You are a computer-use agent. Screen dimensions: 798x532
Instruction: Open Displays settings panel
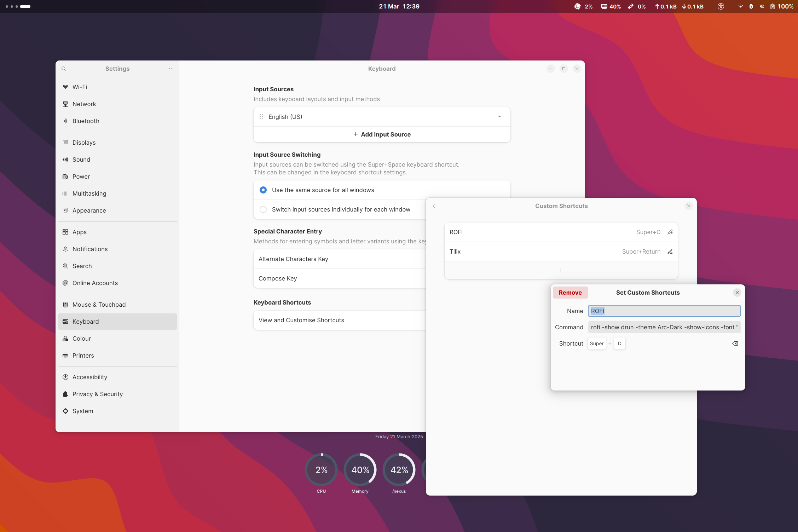(117, 143)
